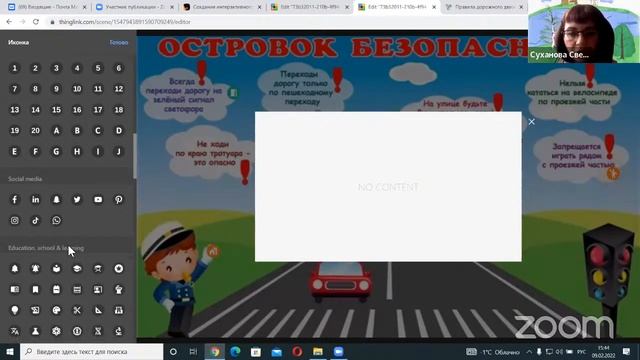Select the Twitter bird icon
This screenshot has height=360, width=640.
pos(77,200)
